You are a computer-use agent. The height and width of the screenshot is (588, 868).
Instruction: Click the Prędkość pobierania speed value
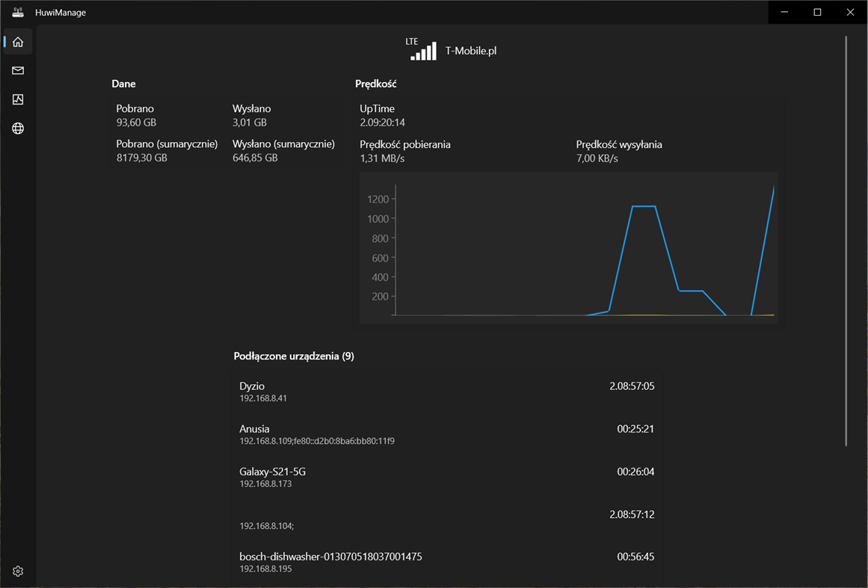click(x=405, y=151)
